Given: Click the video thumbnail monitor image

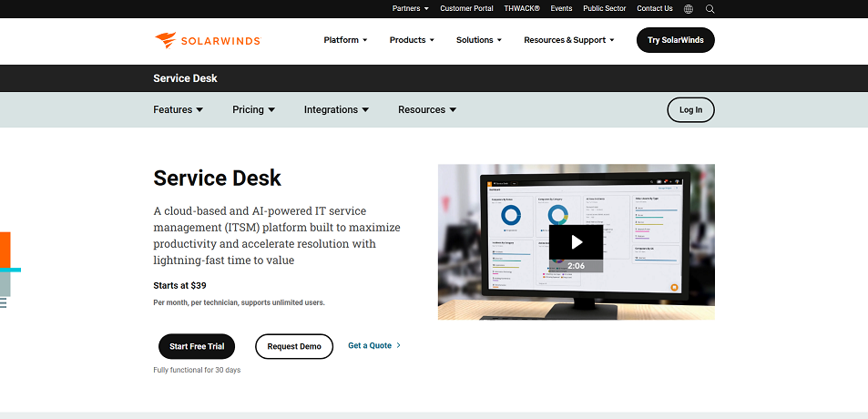Looking at the screenshot, I should (577, 242).
